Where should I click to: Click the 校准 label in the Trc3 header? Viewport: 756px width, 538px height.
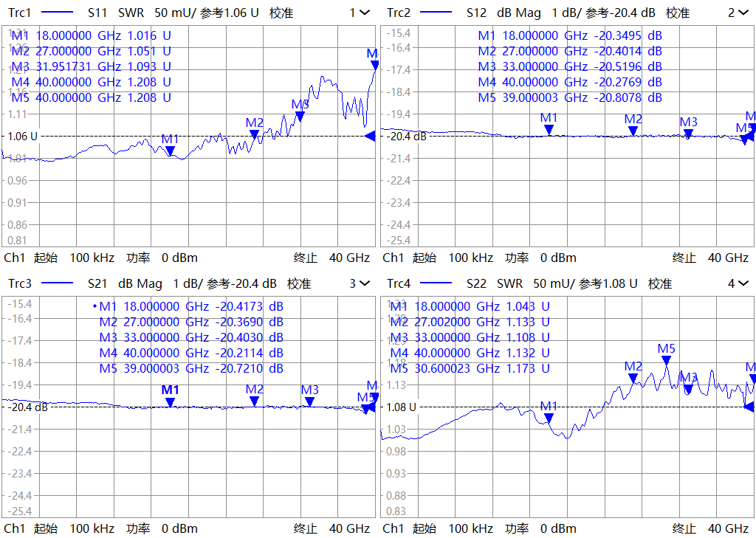pos(299,283)
